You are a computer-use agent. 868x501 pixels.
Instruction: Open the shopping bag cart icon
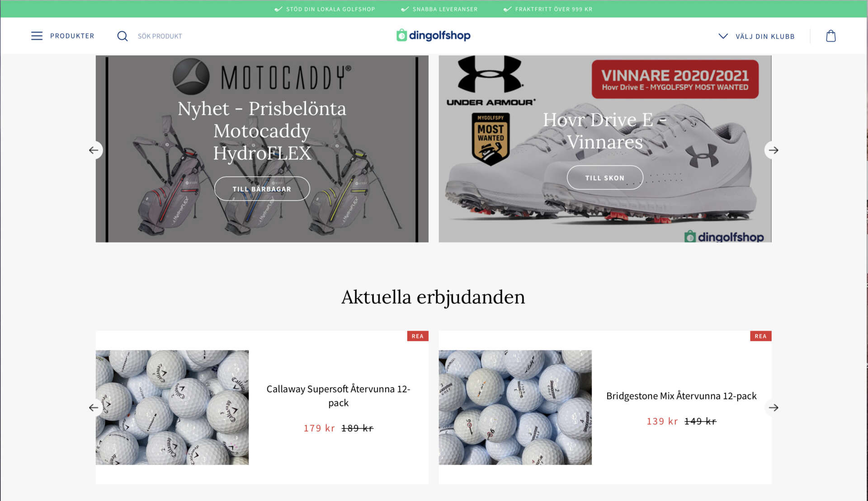[830, 36]
